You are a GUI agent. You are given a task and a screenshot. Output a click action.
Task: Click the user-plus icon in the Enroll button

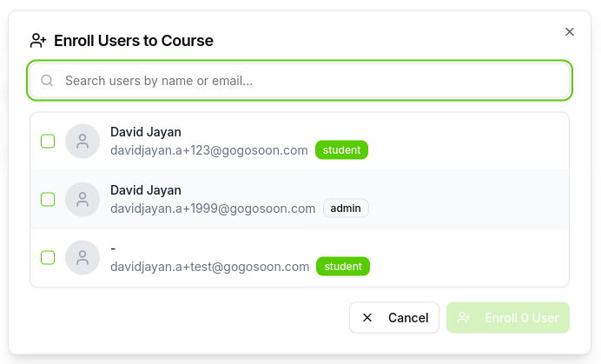(465, 318)
